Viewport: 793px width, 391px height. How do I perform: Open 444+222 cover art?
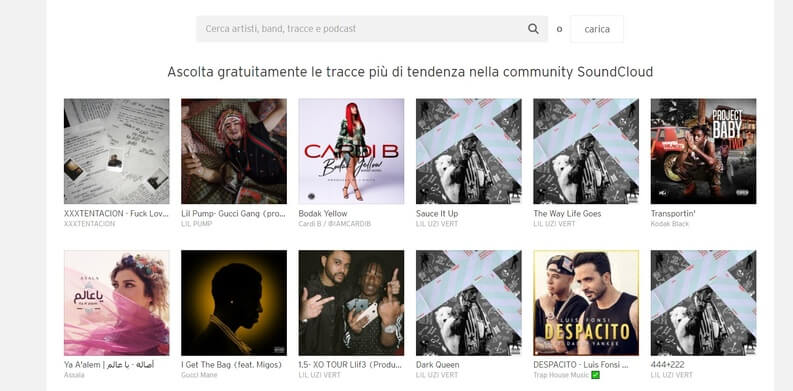(x=703, y=303)
